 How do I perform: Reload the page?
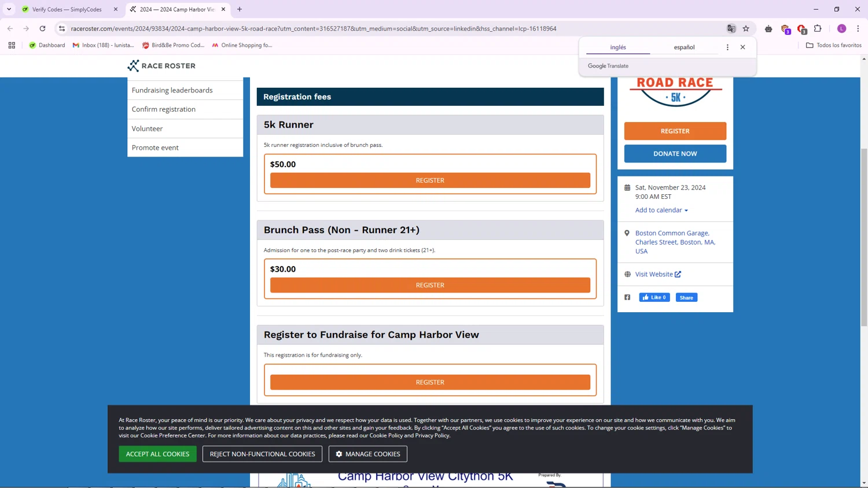coord(42,28)
